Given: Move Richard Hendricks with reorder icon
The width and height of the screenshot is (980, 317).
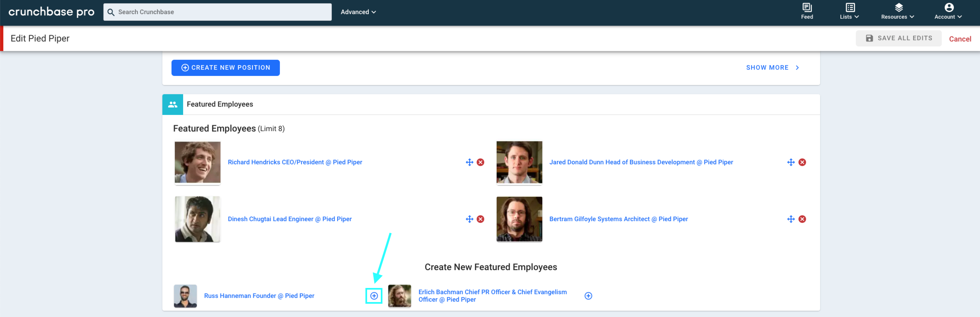Looking at the screenshot, I should [470, 162].
